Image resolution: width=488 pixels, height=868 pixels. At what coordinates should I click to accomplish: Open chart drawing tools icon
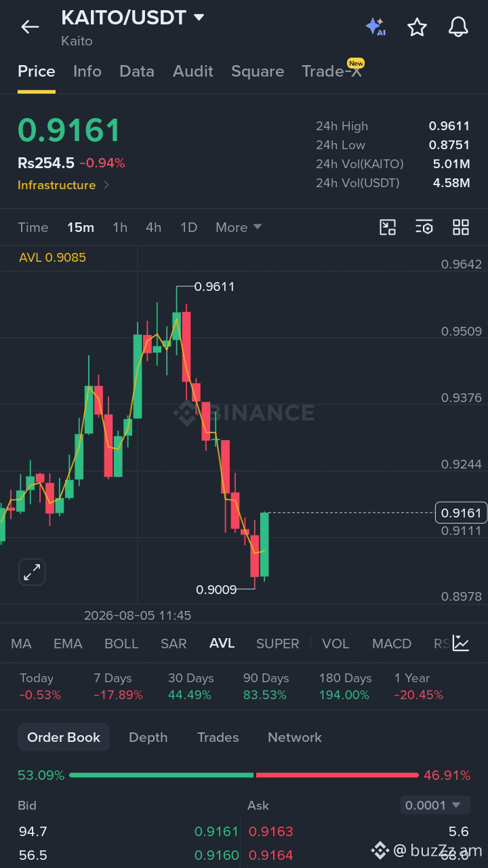coord(388,227)
